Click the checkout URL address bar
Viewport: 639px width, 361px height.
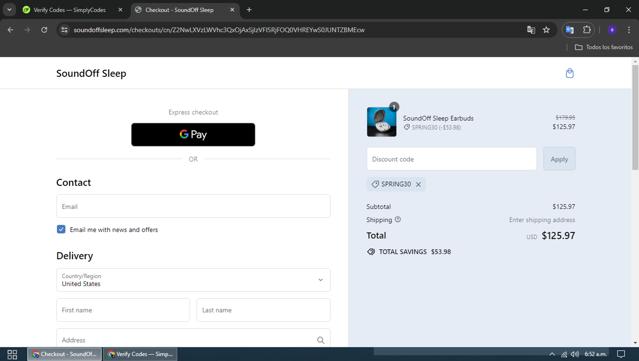coord(219,30)
